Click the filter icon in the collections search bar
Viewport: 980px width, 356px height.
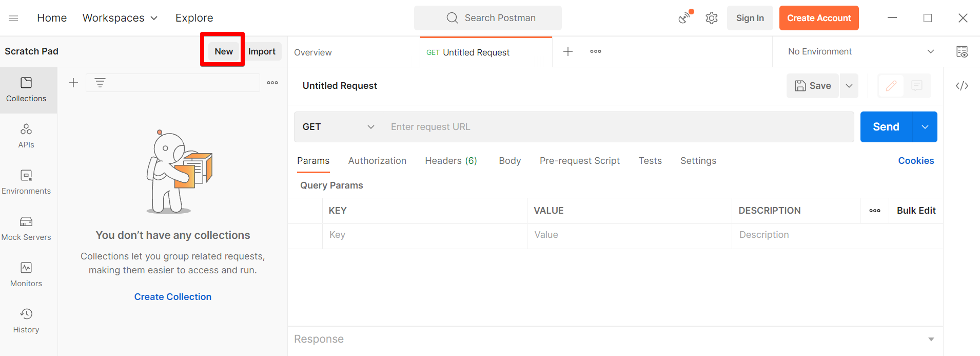[x=100, y=83]
